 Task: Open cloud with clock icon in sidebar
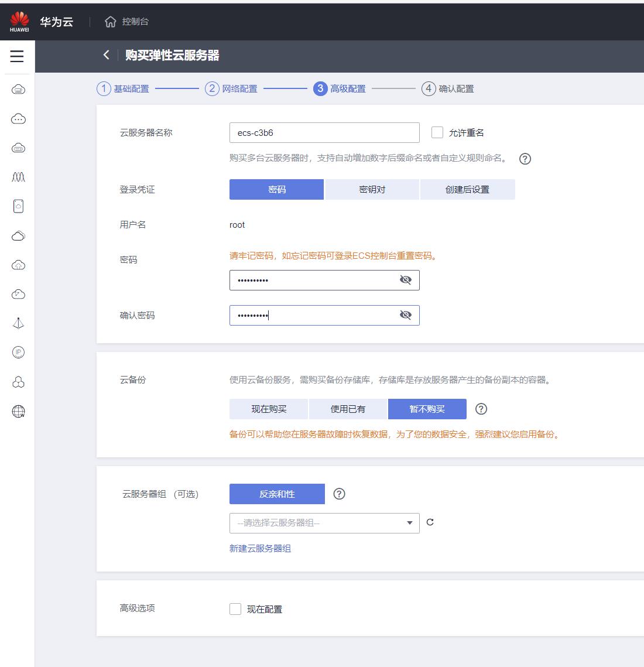coord(18,295)
